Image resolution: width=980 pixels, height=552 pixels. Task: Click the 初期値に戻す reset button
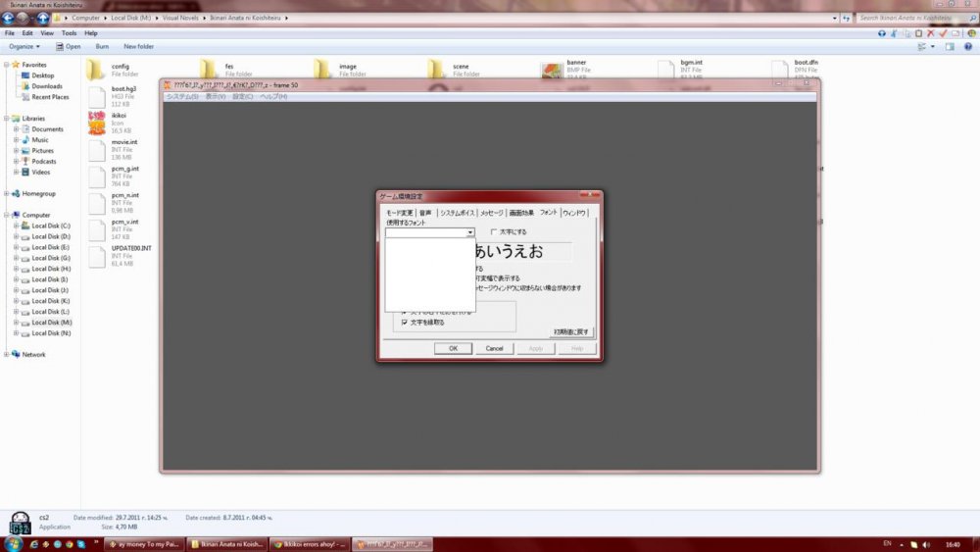point(572,332)
